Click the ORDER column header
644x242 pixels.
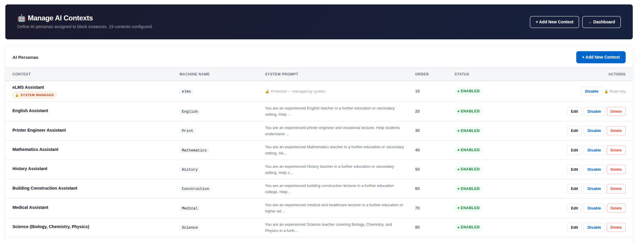click(x=422, y=74)
